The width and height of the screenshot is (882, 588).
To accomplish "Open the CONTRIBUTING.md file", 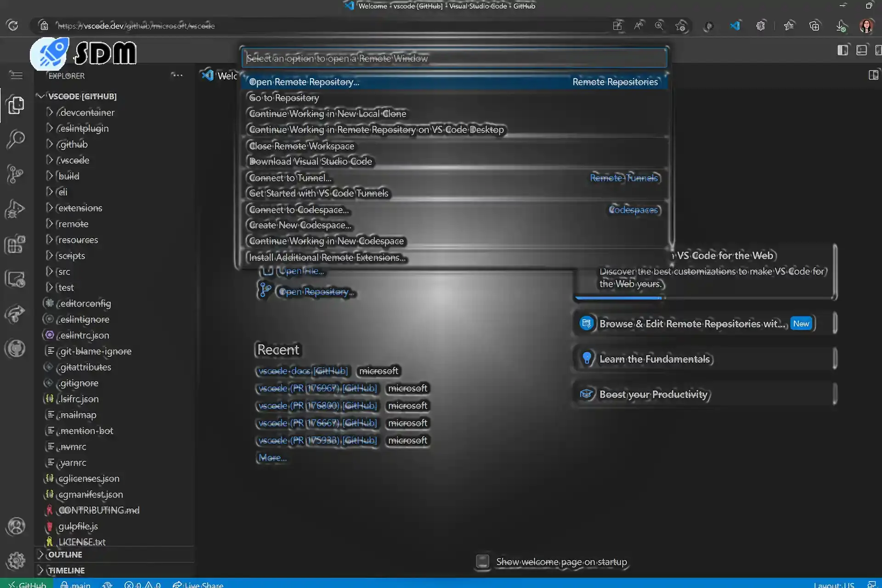I will coord(98,510).
